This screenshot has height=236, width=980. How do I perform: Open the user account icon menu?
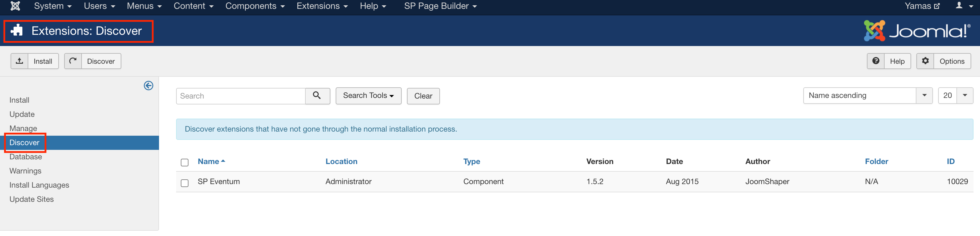[964, 6]
